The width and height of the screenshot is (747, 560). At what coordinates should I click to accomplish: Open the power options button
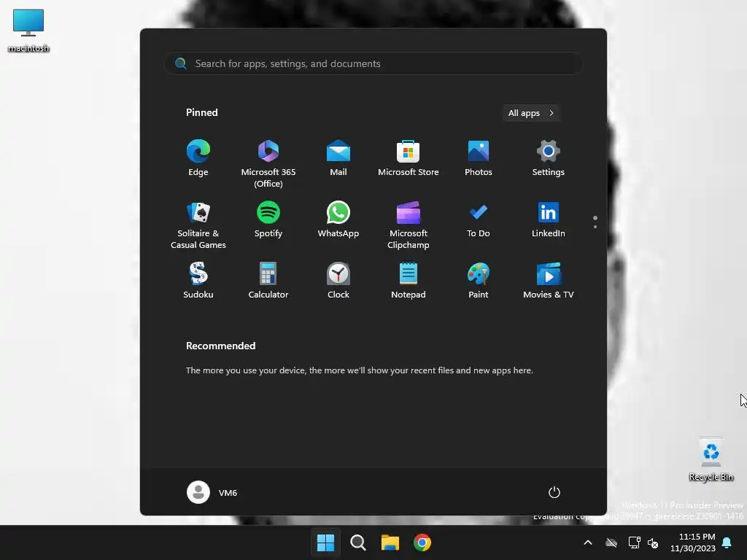[554, 492]
